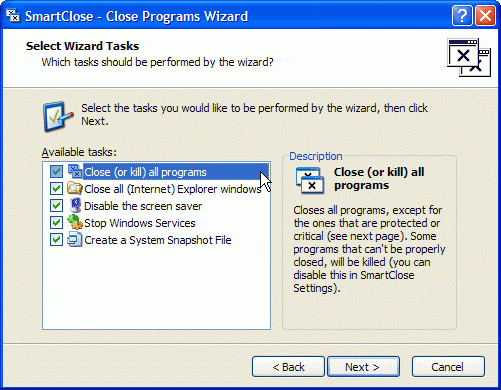
Task: Uncheck Close all Explorer windows checkbox
Action: point(56,189)
